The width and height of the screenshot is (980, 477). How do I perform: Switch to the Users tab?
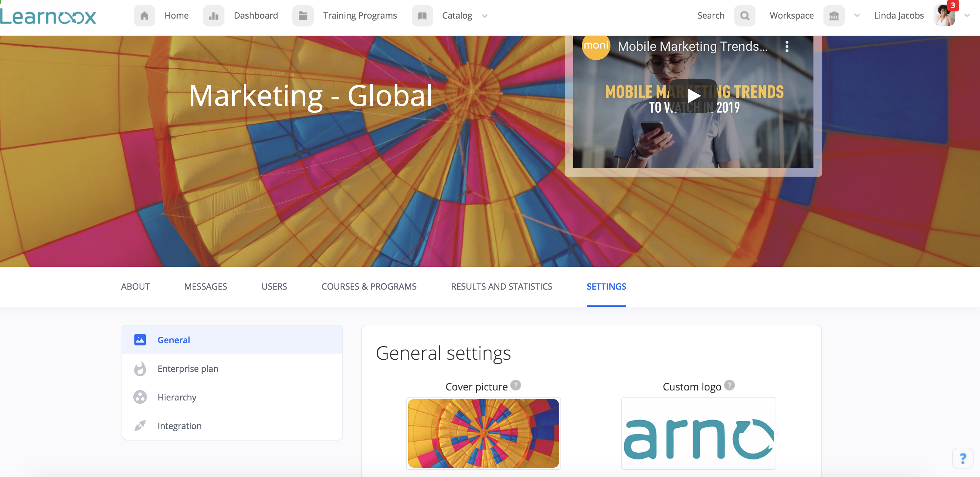coord(274,287)
